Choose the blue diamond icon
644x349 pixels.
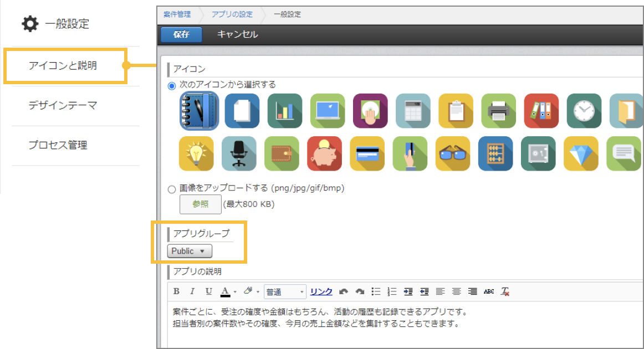click(580, 153)
